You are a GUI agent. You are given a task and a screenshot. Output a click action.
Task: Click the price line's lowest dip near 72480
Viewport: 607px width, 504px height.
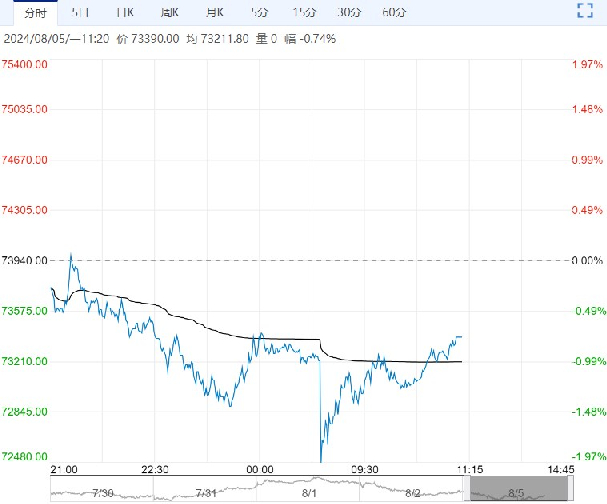coord(321,460)
